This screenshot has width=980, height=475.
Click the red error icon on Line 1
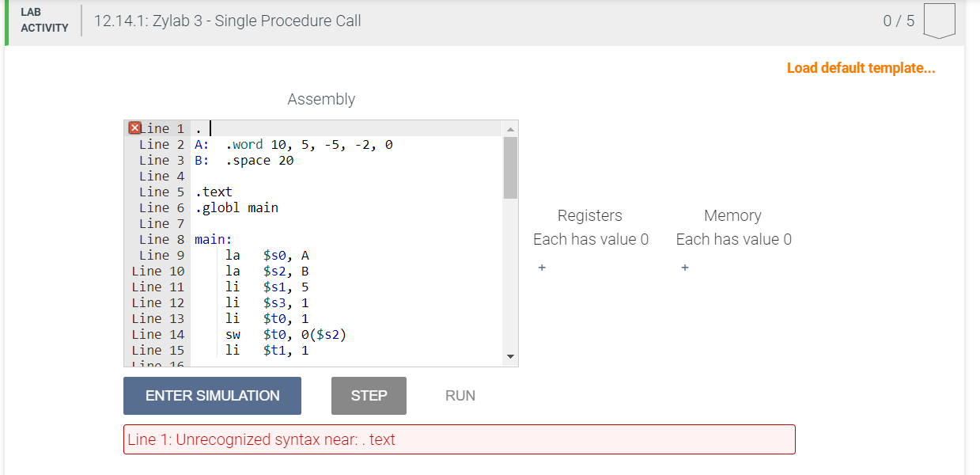point(134,127)
